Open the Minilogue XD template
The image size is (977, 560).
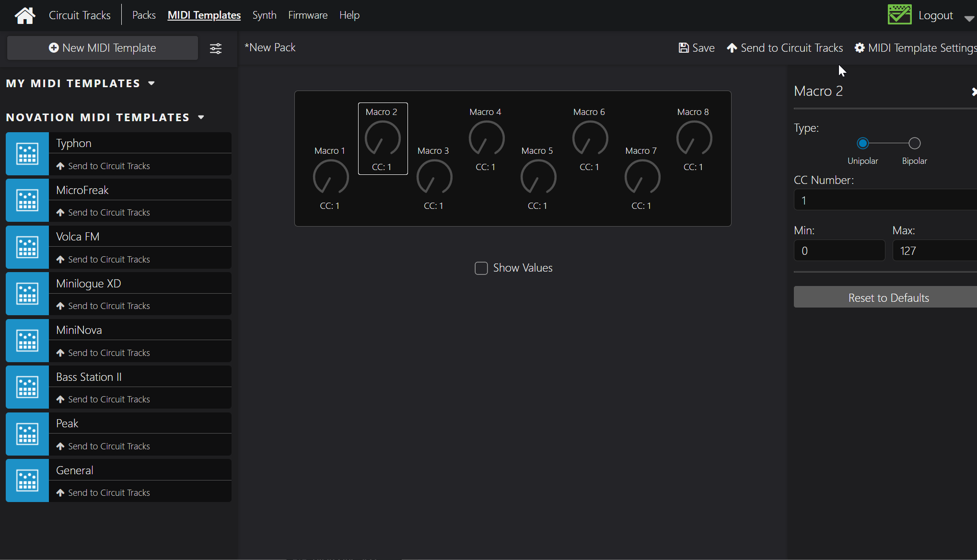88,284
